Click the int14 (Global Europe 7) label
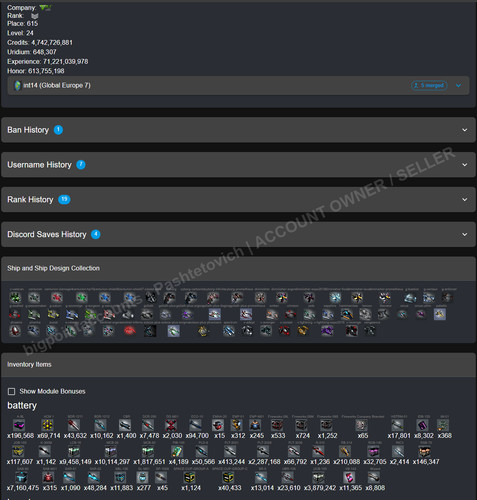 [x=57, y=85]
